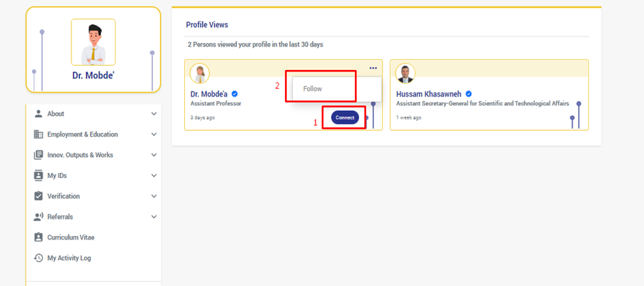
Task: Click the Employment & Education building icon
Action: (x=39, y=134)
